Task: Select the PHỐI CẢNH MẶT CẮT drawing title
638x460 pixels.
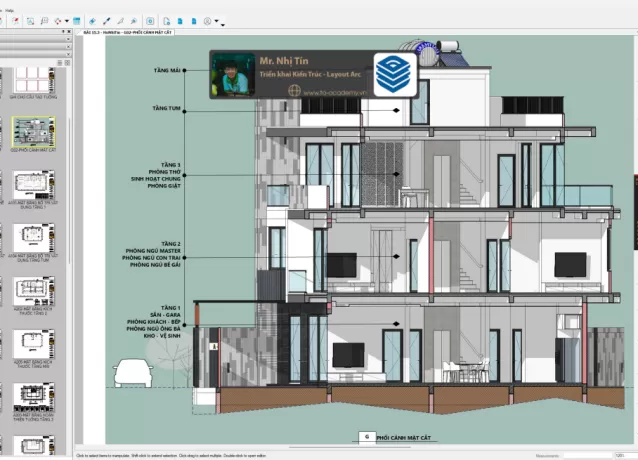Action: click(x=403, y=438)
